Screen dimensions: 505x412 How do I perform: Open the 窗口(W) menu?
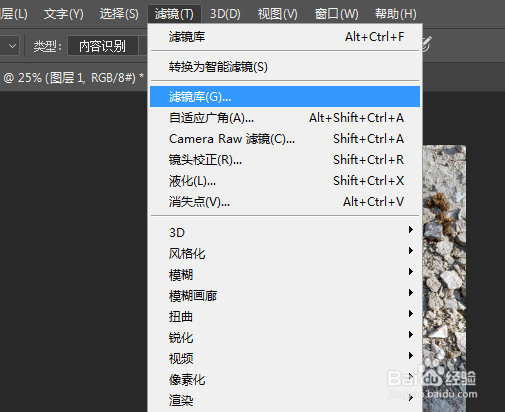tap(336, 14)
